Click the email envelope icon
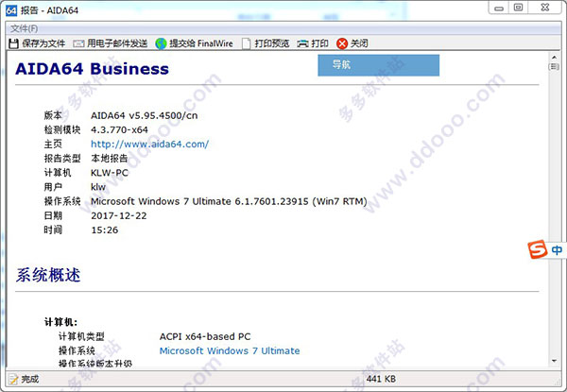 (78, 43)
